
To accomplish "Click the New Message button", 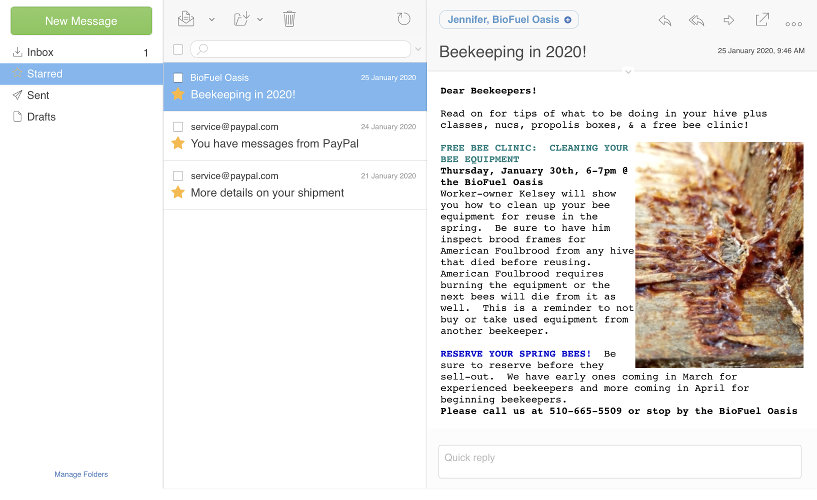I will (x=81, y=21).
